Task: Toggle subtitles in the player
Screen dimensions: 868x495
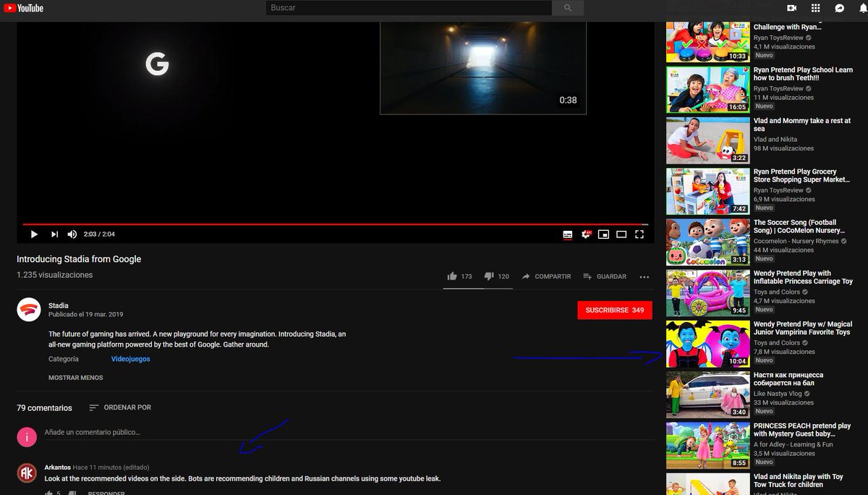Action: click(x=568, y=234)
